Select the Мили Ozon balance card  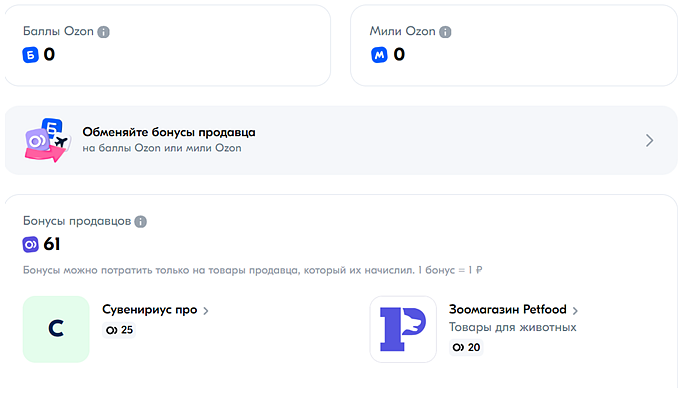tap(513, 45)
